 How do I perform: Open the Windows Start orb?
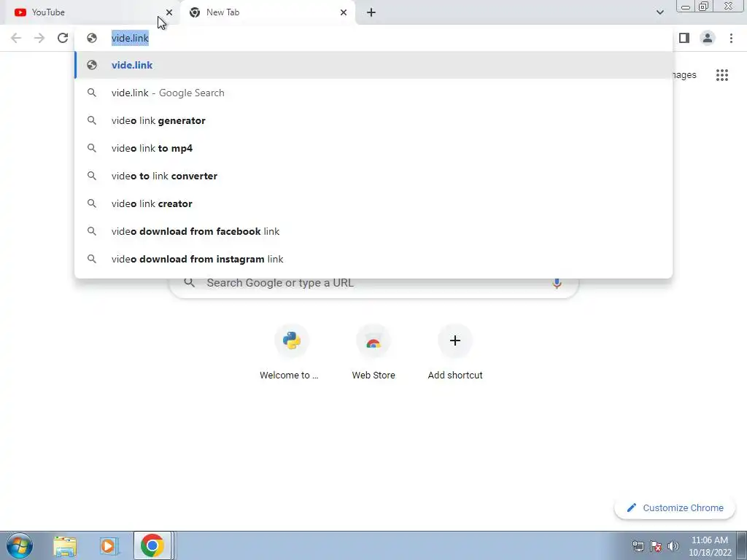point(19,545)
